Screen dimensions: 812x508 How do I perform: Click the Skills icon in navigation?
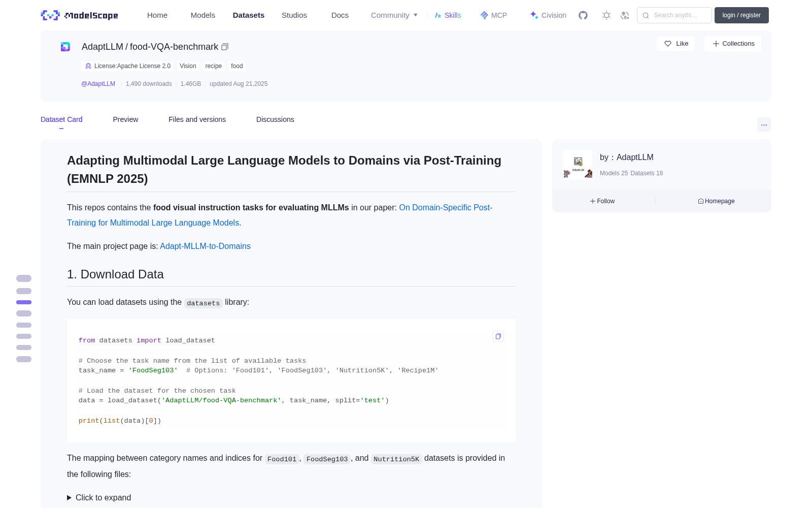pos(438,15)
